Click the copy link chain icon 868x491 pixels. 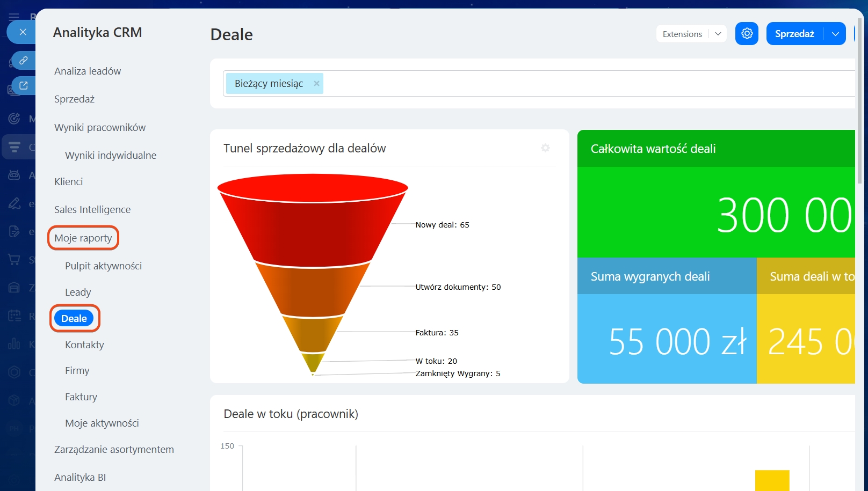(x=24, y=61)
